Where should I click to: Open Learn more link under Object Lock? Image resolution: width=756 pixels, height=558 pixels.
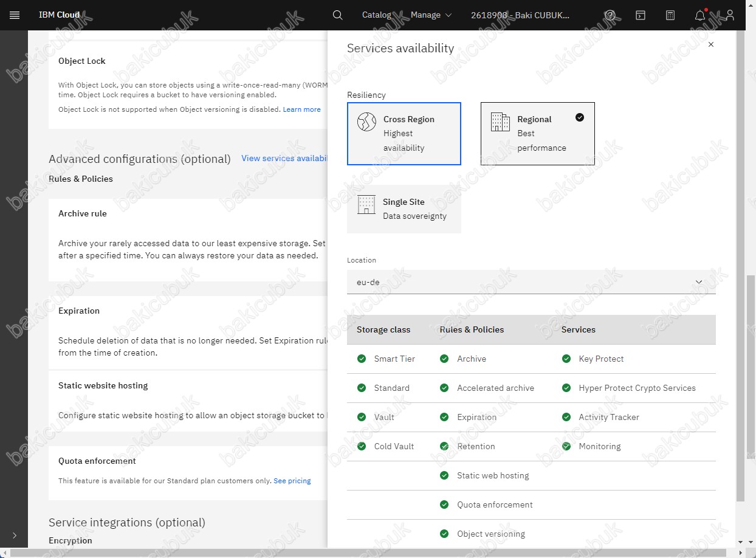pos(301,109)
